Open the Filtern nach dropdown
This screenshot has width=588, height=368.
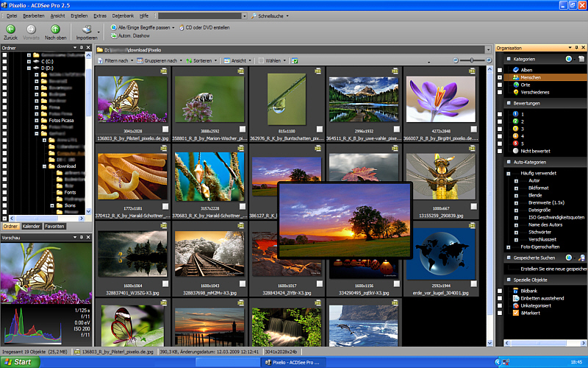118,60
